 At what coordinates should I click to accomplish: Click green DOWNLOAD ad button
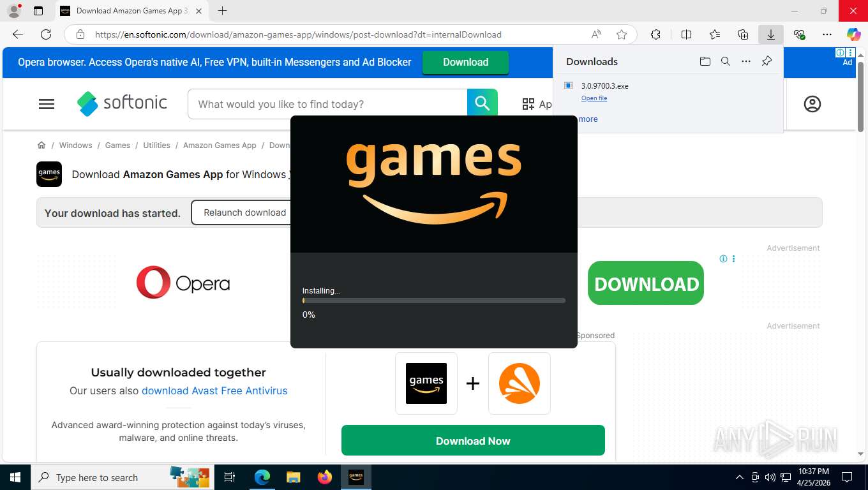646,283
